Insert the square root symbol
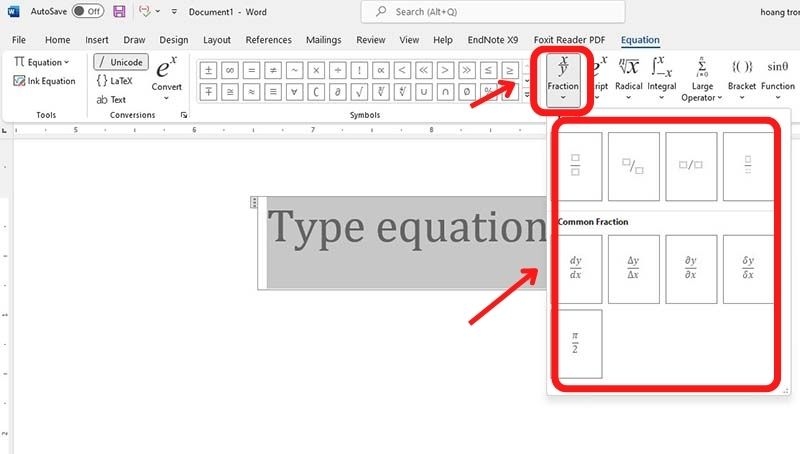The width and height of the screenshot is (800, 454). pyautogui.click(x=359, y=92)
